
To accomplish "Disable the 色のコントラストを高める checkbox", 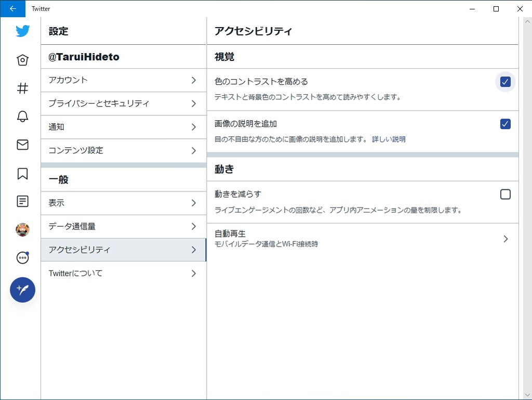I will [504, 81].
